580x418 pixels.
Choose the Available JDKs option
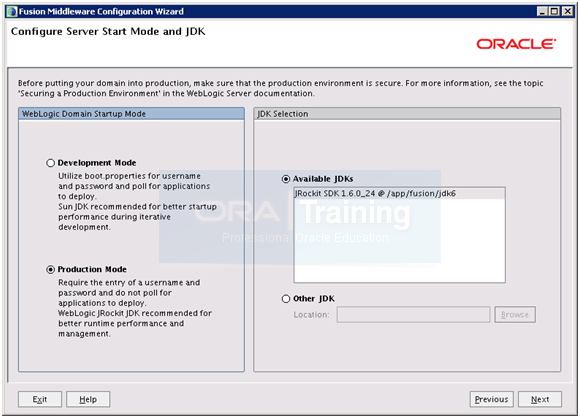click(286, 179)
